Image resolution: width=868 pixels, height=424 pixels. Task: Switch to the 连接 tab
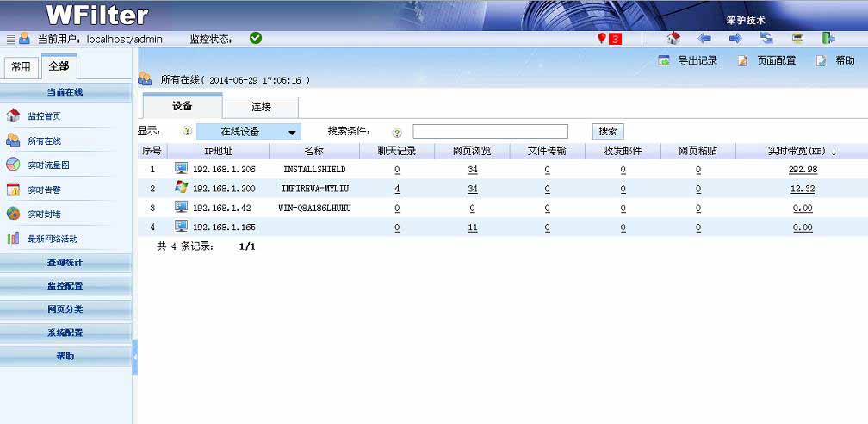click(x=261, y=107)
